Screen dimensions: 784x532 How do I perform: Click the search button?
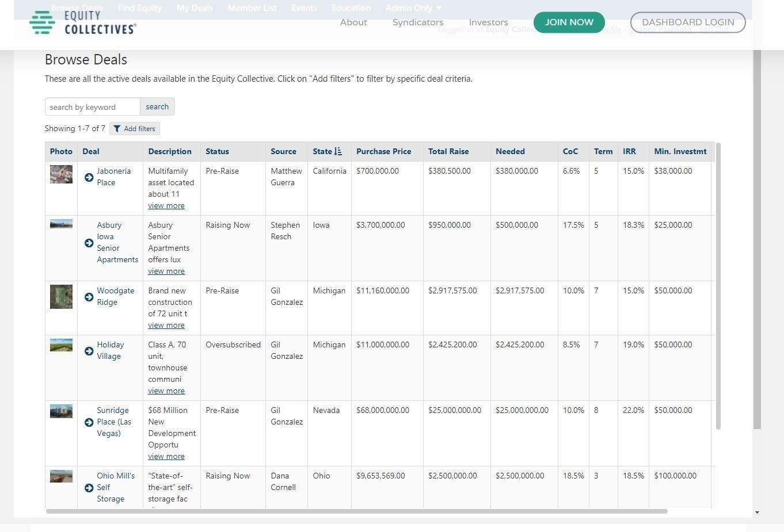(157, 106)
